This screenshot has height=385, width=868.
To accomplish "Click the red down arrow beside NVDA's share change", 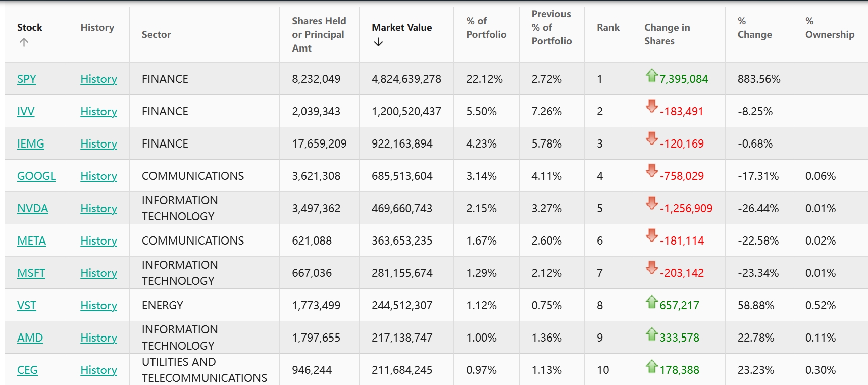I will 651,203.
